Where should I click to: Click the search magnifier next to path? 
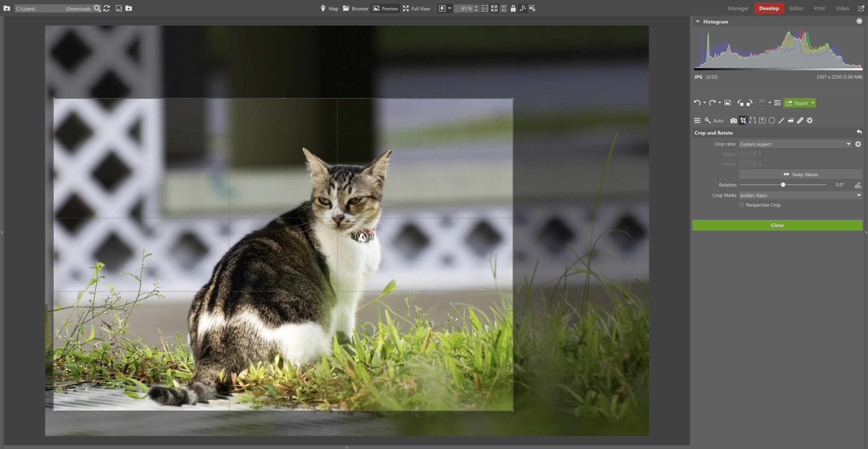click(97, 8)
